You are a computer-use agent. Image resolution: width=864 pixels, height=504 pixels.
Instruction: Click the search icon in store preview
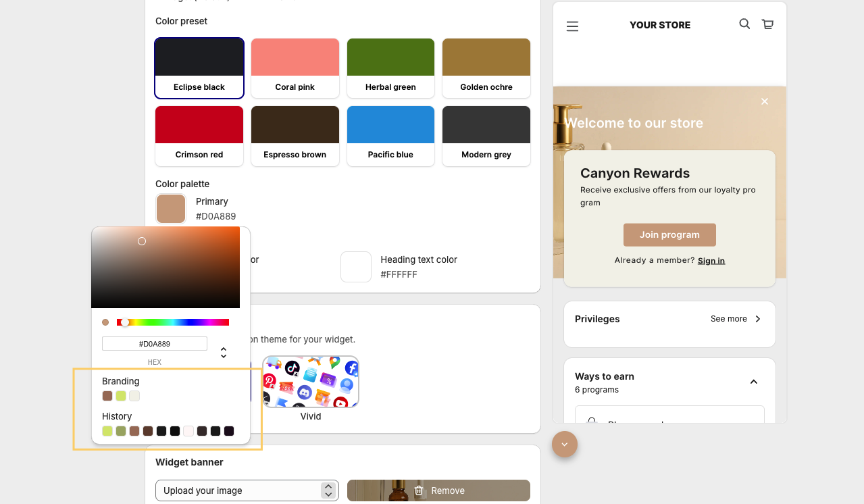pos(744,24)
